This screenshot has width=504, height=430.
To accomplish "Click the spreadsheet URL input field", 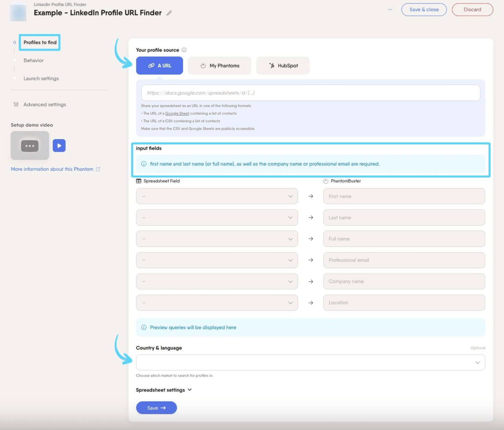I will (311, 93).
